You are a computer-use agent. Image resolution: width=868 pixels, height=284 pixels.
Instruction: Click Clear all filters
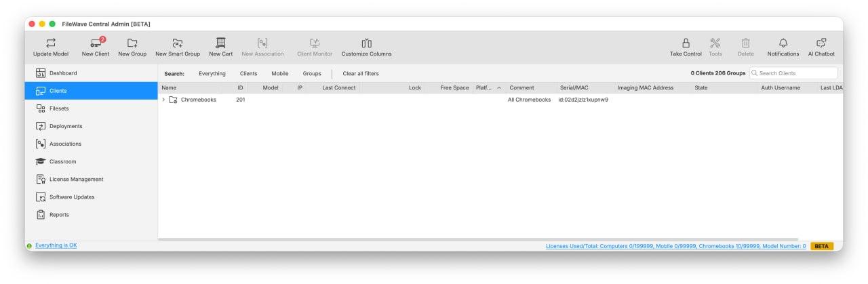361,73
